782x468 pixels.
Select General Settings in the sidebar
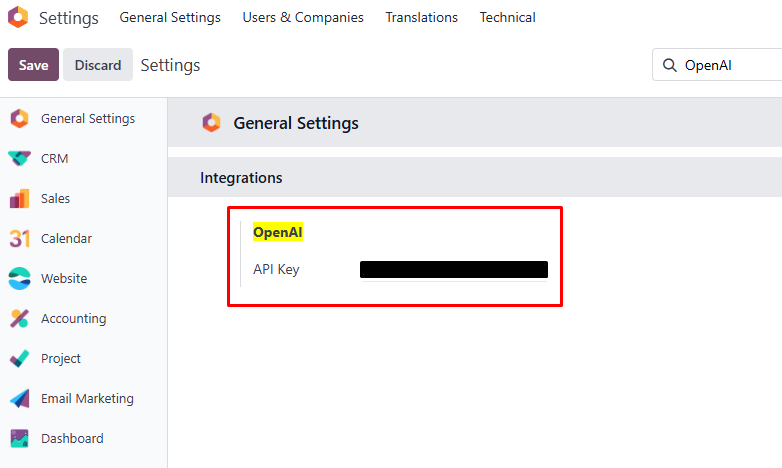[87, 119]
